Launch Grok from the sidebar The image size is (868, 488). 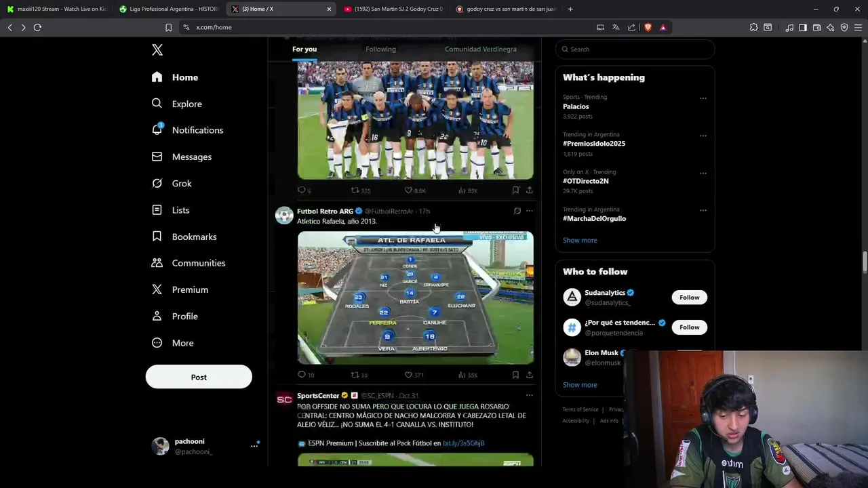(172, 184)
